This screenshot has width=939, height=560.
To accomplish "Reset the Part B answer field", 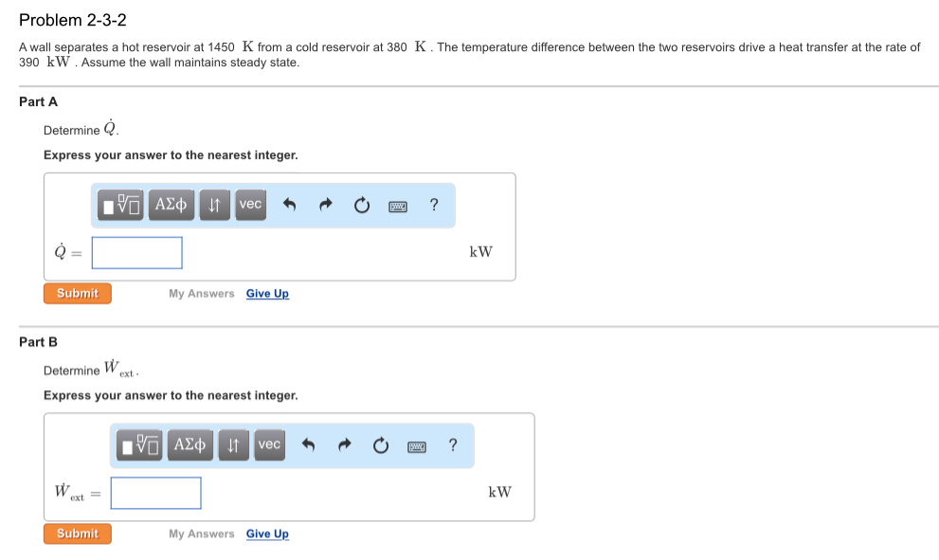I will 380,445.
